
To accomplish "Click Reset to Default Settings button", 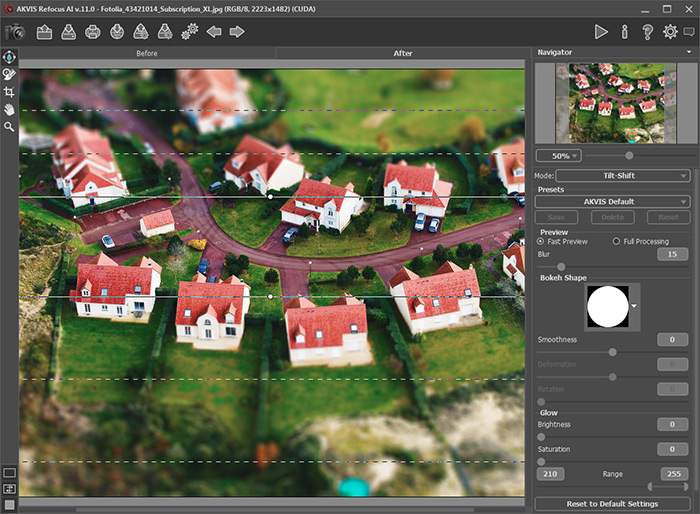I will pos(612,504).
